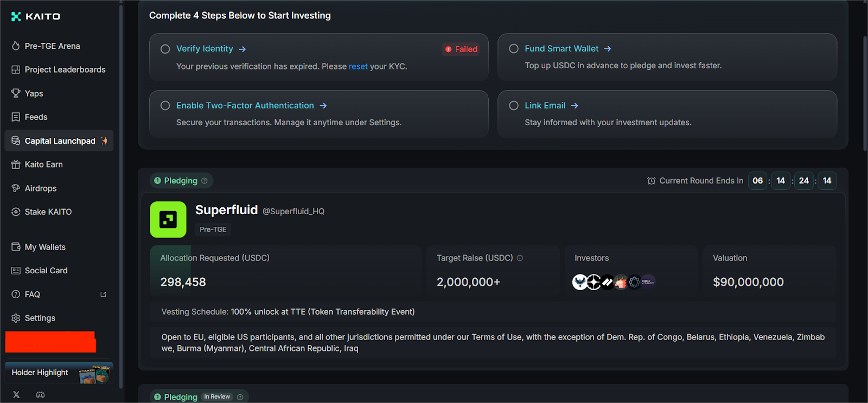
Task: Click the Circle Ventures investor avatar
Action: pyautogui.click(x=647, y=282)
